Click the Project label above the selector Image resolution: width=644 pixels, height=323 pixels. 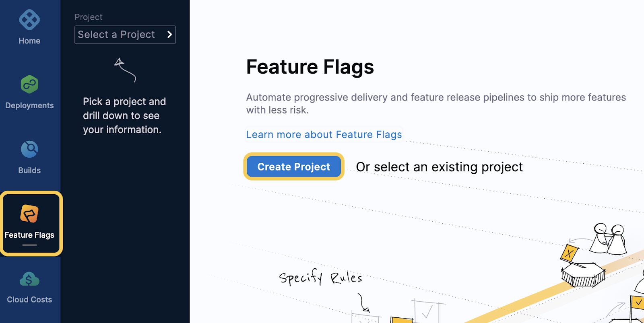(89, 17)
